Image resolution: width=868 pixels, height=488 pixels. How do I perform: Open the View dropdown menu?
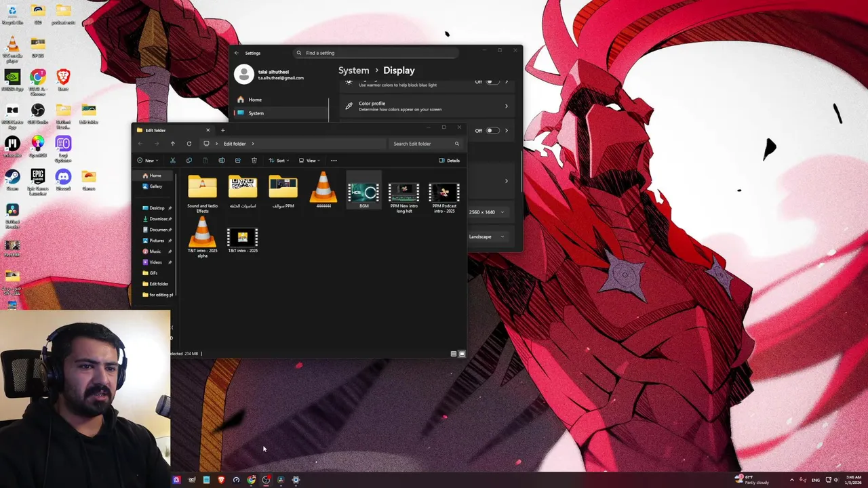(309, 161)
